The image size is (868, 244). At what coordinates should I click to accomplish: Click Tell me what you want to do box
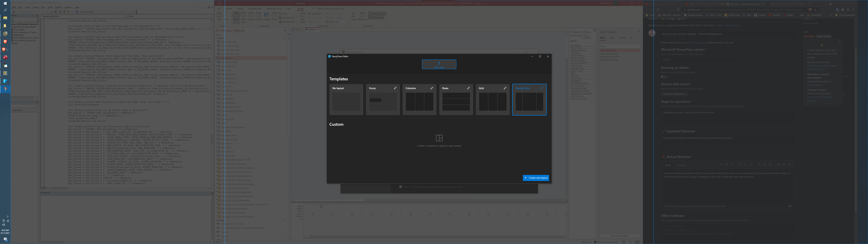[331, 8]
